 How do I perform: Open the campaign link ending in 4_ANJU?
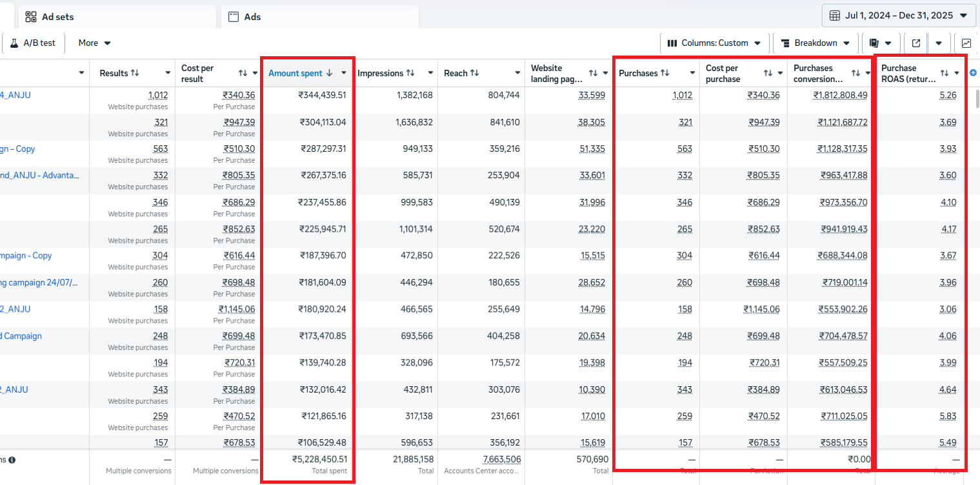(15, 96)
